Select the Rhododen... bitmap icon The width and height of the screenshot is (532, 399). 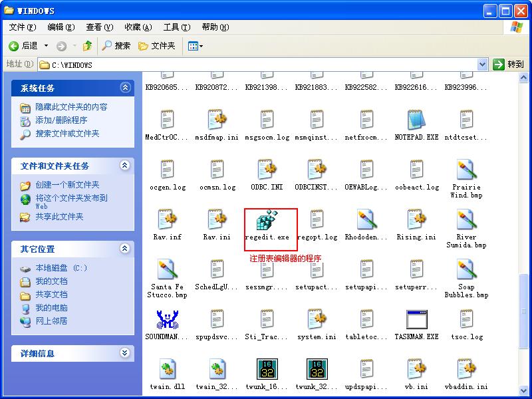(366, 220)
